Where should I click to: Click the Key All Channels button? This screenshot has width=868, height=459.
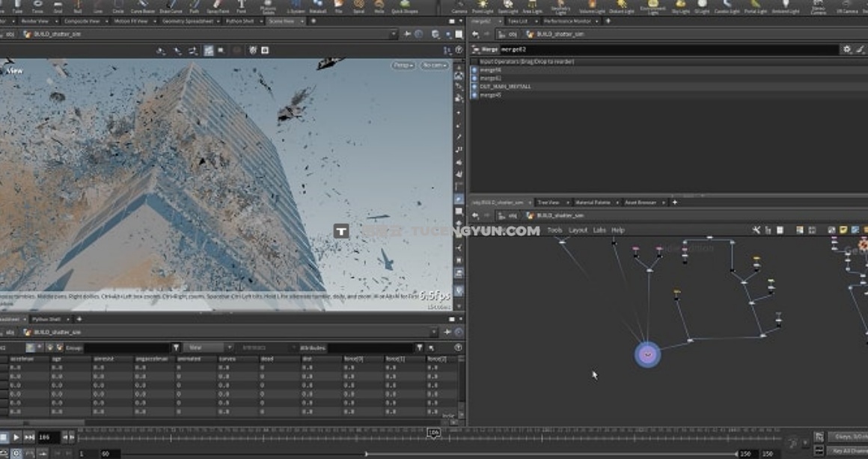[x=848, y=451]
